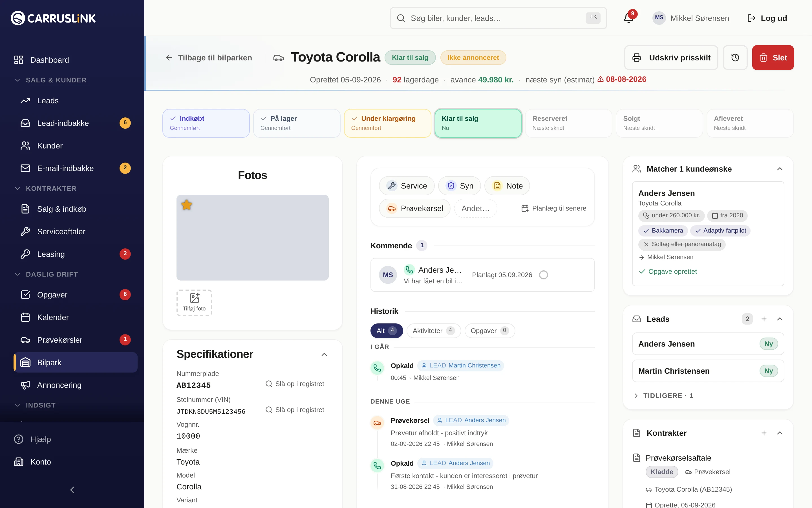
Task: Collapse Matcher 1 kundeønske panel
Action: [x=780, y=169]
